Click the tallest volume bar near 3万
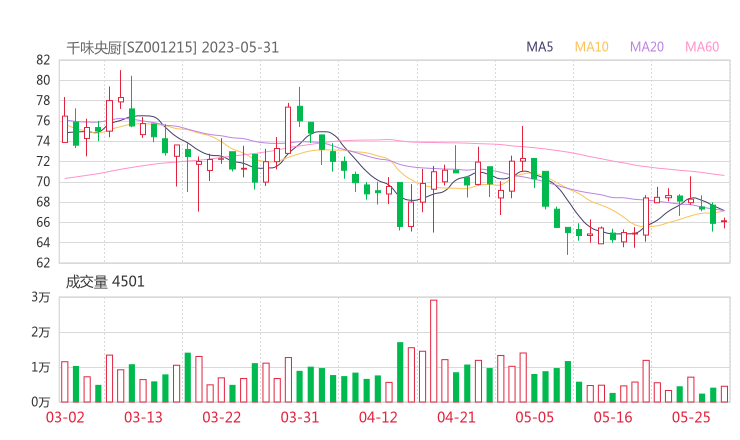The height and width of the screenshot is (440, 740). [433, 351]
